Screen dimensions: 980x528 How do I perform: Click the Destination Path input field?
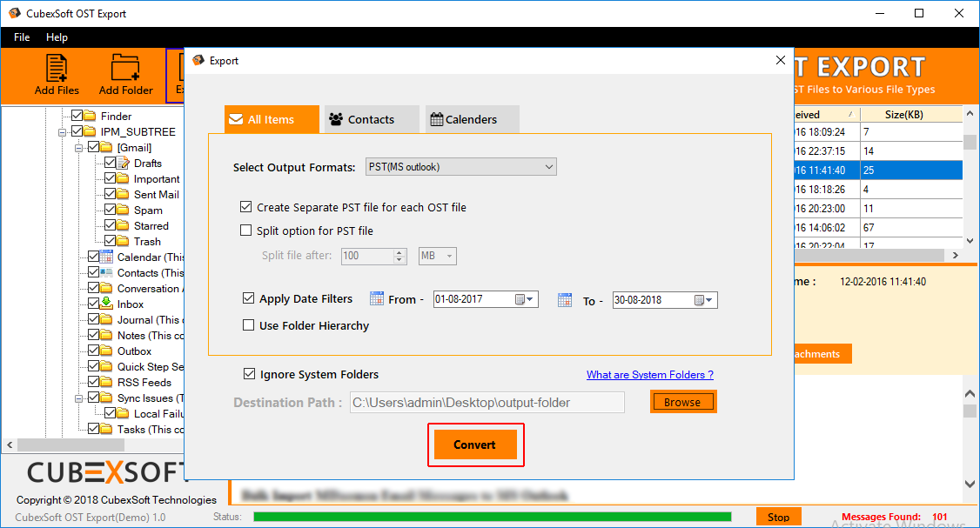(487, 403)
